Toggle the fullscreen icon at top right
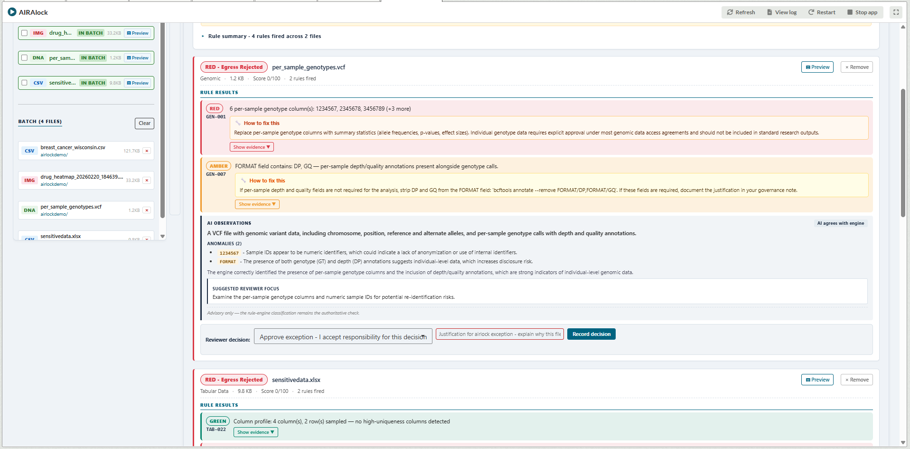This screenshot has width=910, height=449. pos(895,12)
